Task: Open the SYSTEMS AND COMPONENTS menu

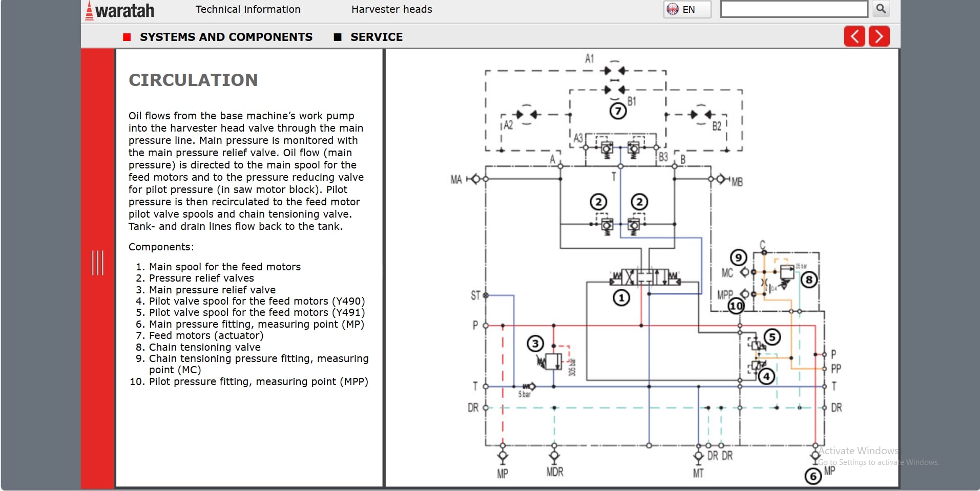Action: [226, 37]
